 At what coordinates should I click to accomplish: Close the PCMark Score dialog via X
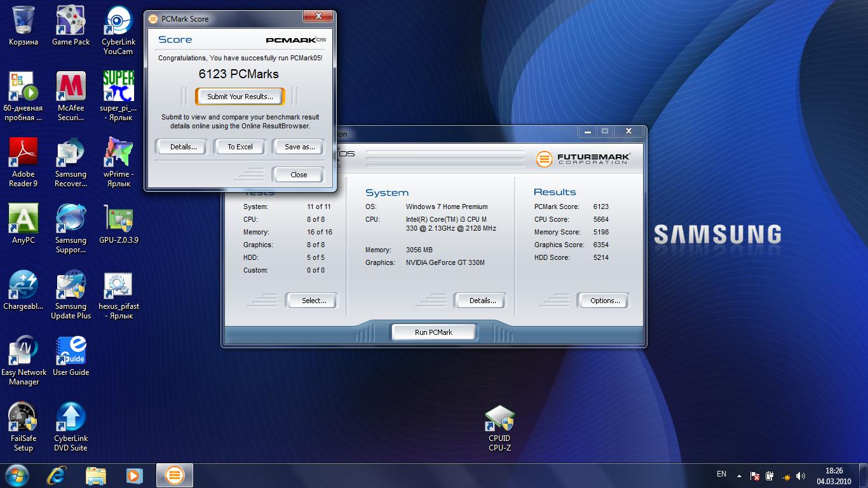coord(318,17)
